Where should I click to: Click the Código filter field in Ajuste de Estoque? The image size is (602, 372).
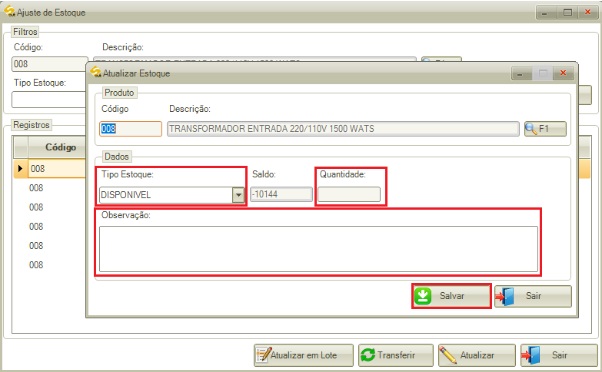pyautogui.click(x=50, y=64)
